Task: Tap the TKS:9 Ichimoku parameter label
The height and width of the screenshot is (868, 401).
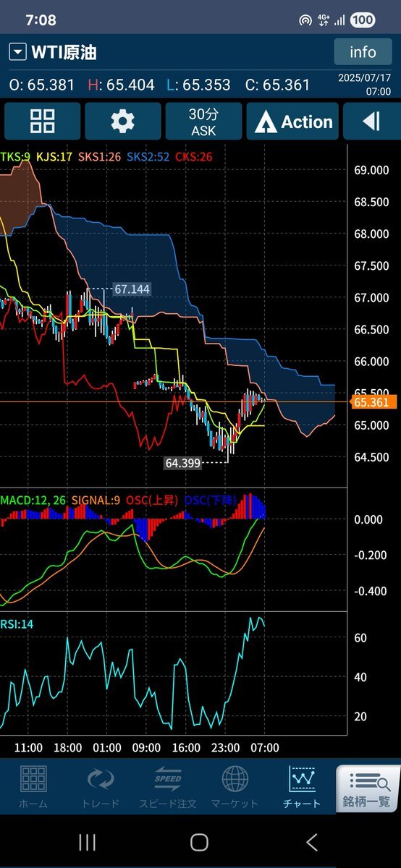Action: coord(13,156)
